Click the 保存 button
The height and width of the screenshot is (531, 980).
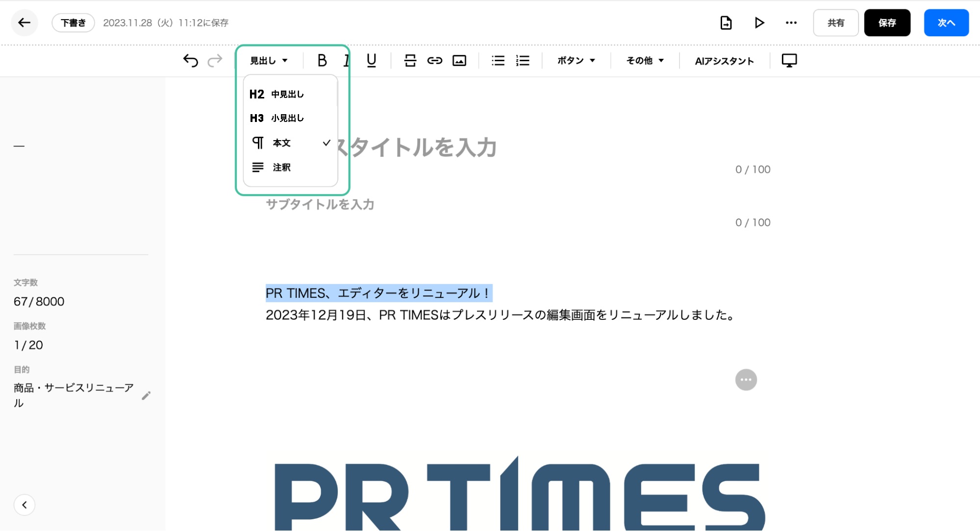pos(886,22)
